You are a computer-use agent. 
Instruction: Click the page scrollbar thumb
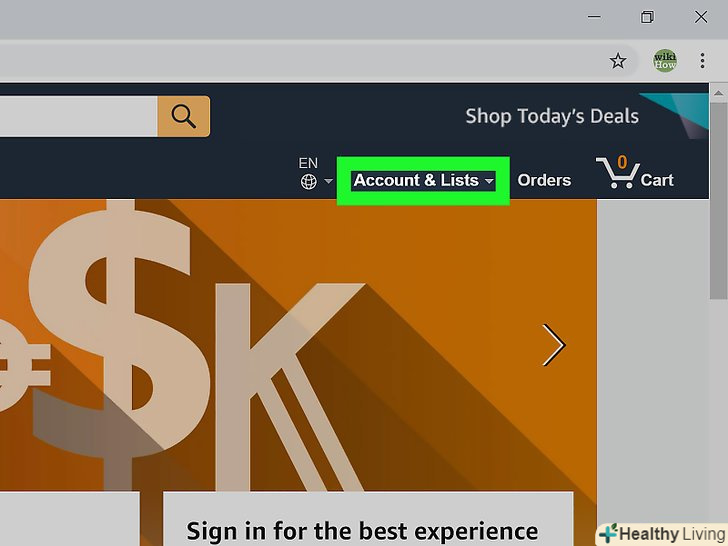pyautogui.click(x=718, y=202)
